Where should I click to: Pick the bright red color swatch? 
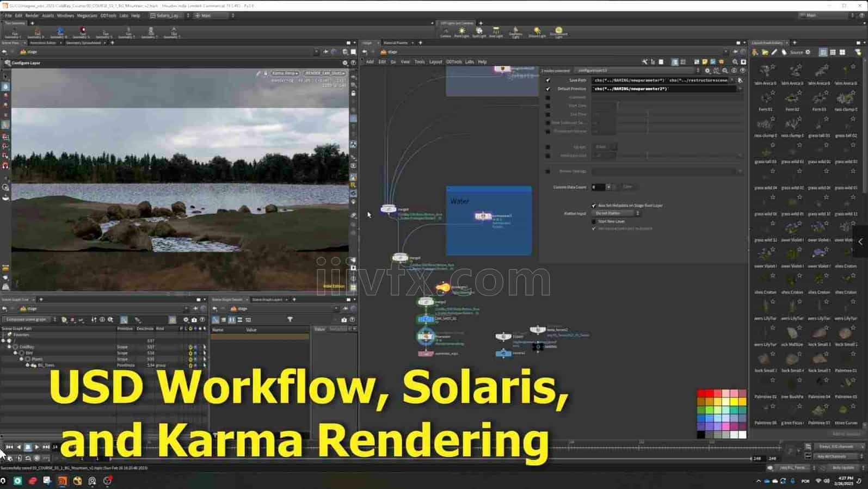tap(701, 393)
